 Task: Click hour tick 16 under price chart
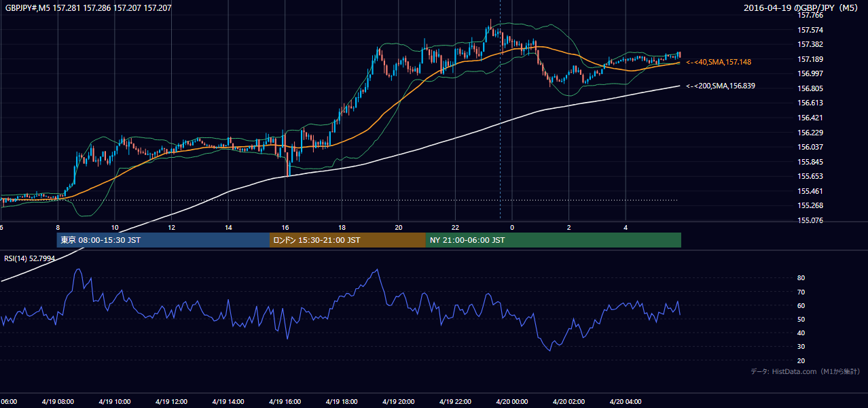point(285,228)
